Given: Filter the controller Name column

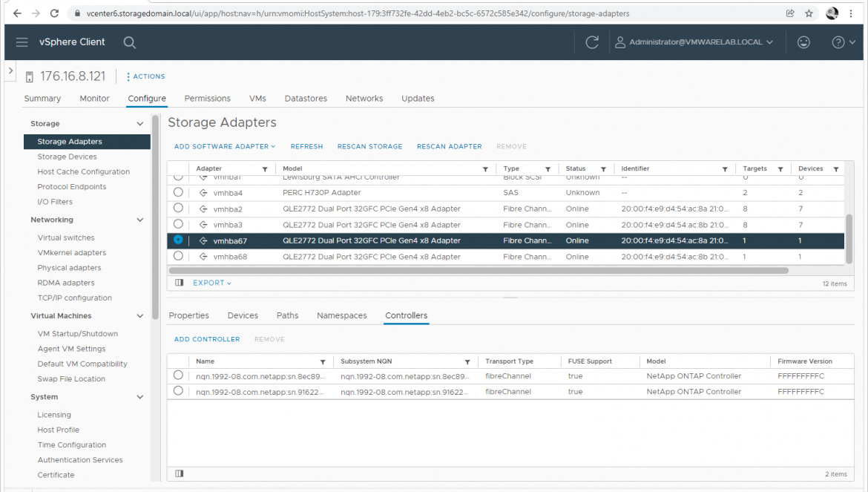Looking at the screenshot, I should click(x=323, y=362).
